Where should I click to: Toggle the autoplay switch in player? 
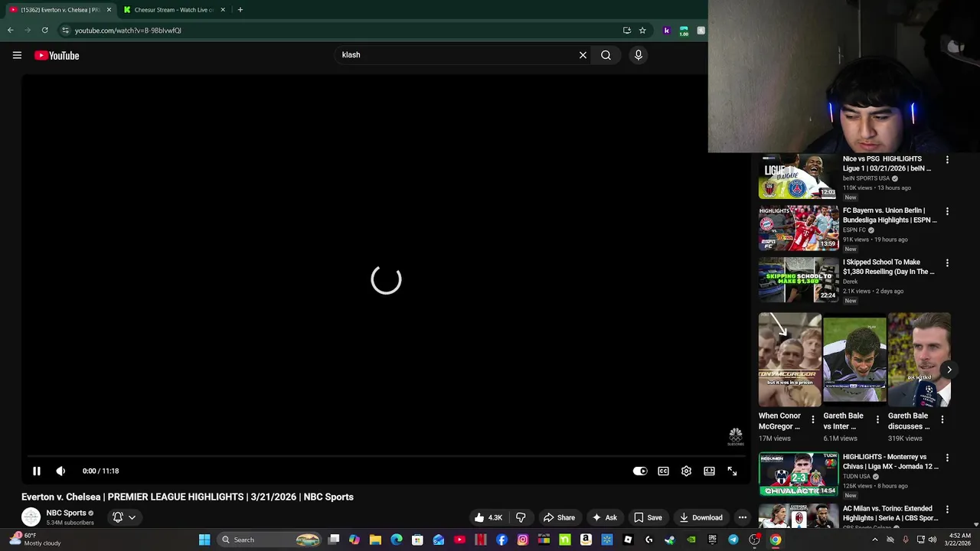pos(640,471)
